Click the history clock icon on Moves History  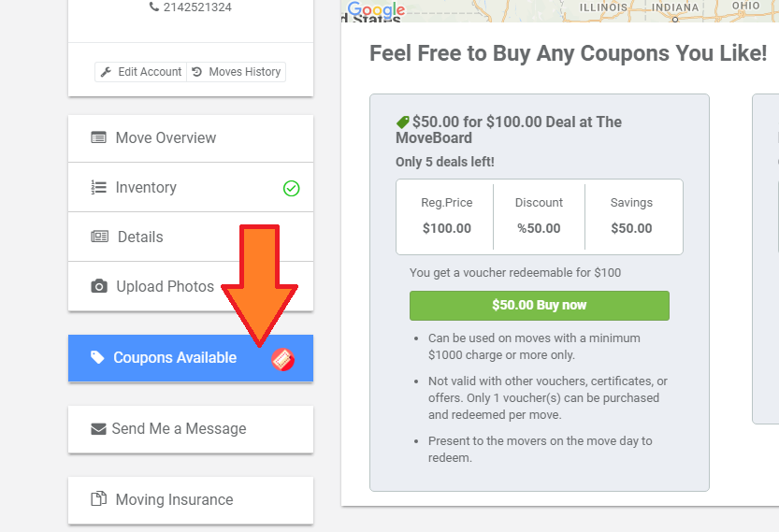pyautogui.click(x=197, y=72)
